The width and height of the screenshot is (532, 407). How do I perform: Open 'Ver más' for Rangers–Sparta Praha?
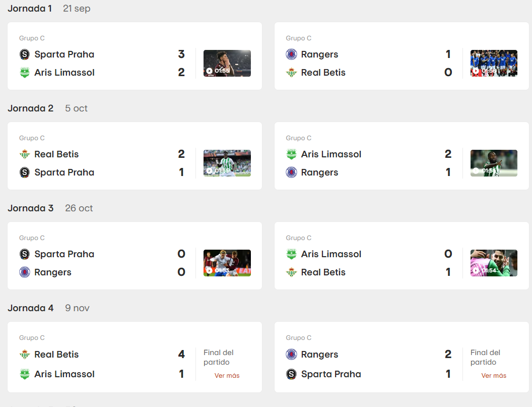[493, 376]
